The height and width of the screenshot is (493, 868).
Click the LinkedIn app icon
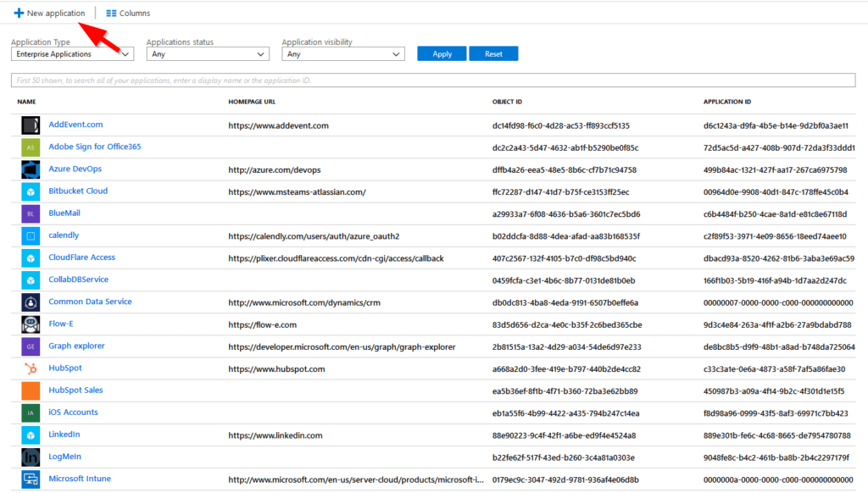click(x=31, y=435)
